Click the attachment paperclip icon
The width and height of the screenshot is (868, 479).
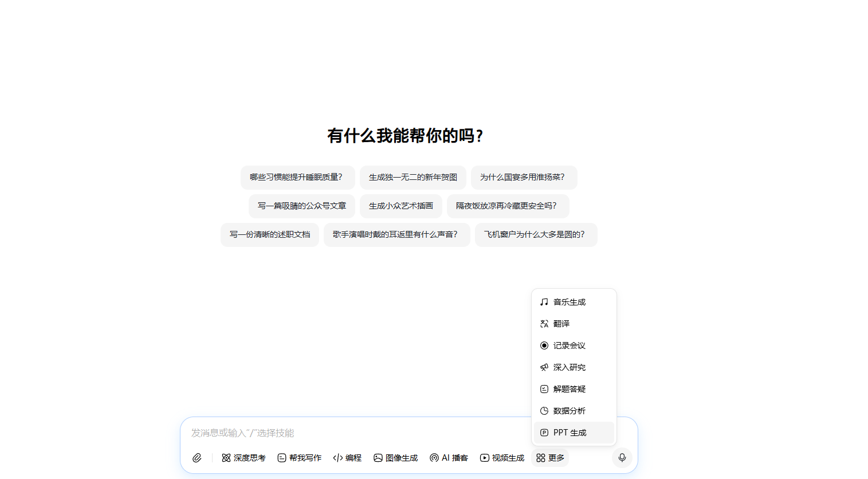click(198, 458)
